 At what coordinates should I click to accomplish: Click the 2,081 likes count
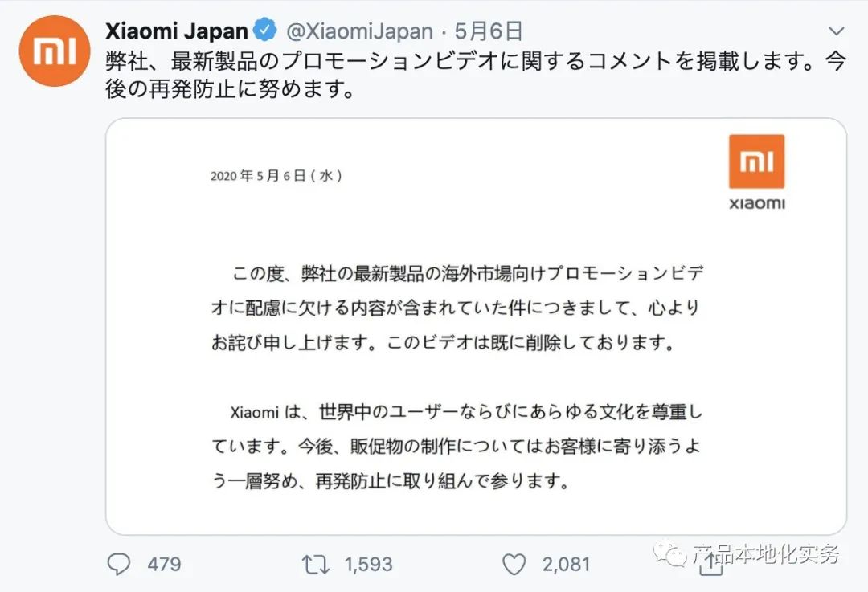567,564
